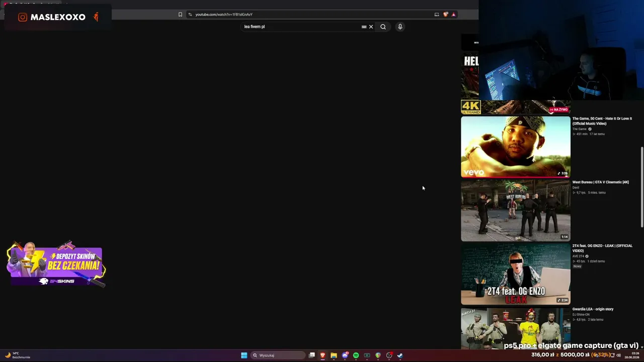Open 'Hate It Or Love It' video thumbnail
Viewport: 644px width, 362px height.
[516, 147]
